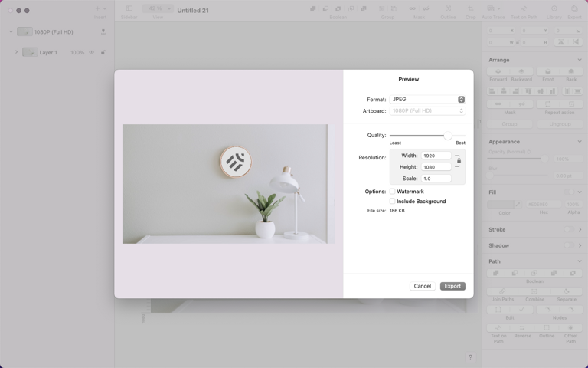
Task: Click the Bring Forward arrange icon
Action: coord(498,71)
